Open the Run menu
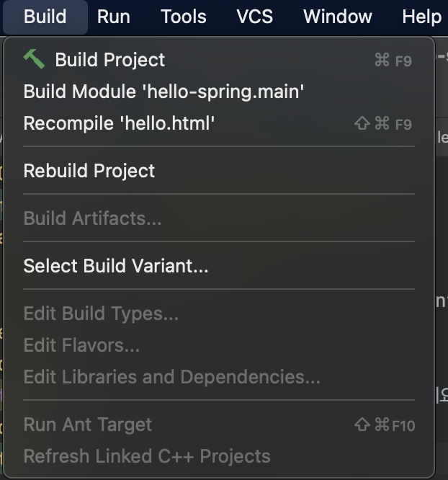Viewport: 448px width, 480px height. tap(114, 17)
